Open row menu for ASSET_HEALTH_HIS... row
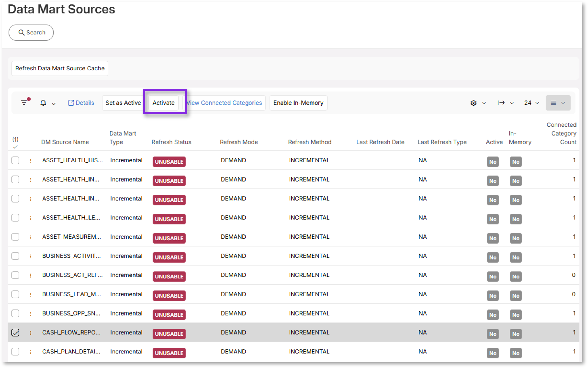 [31, 161]
